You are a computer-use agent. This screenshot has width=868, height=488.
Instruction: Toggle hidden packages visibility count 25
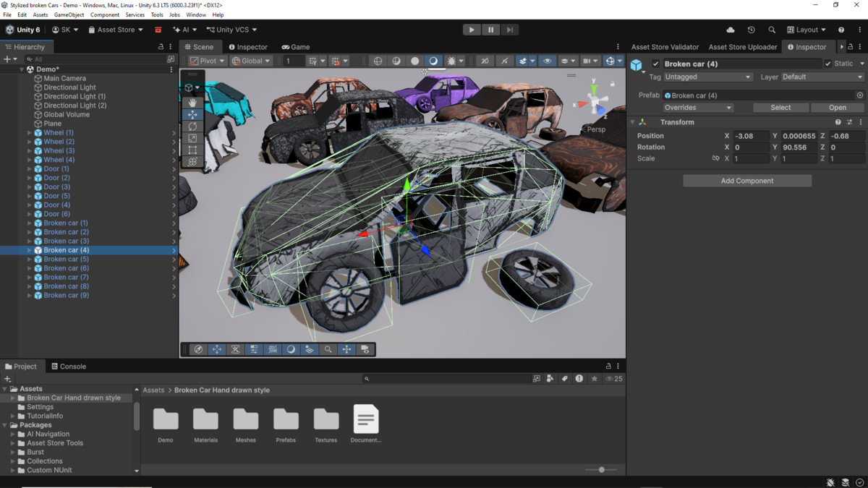click(614, 378)
